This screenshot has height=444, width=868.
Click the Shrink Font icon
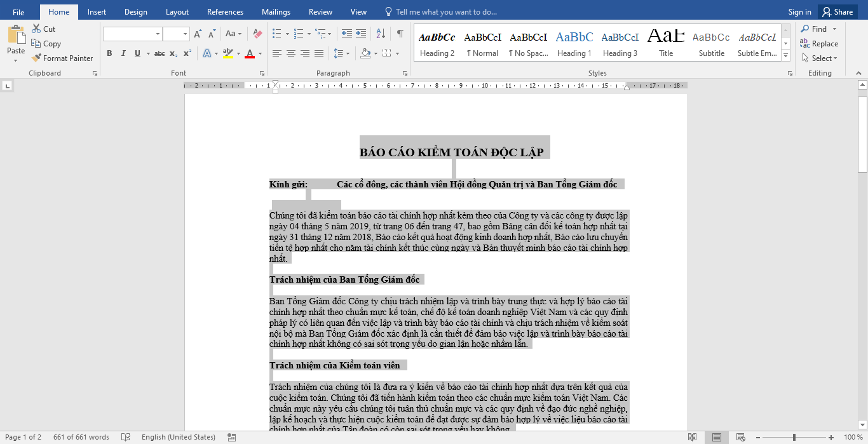(x=211, y=34)
